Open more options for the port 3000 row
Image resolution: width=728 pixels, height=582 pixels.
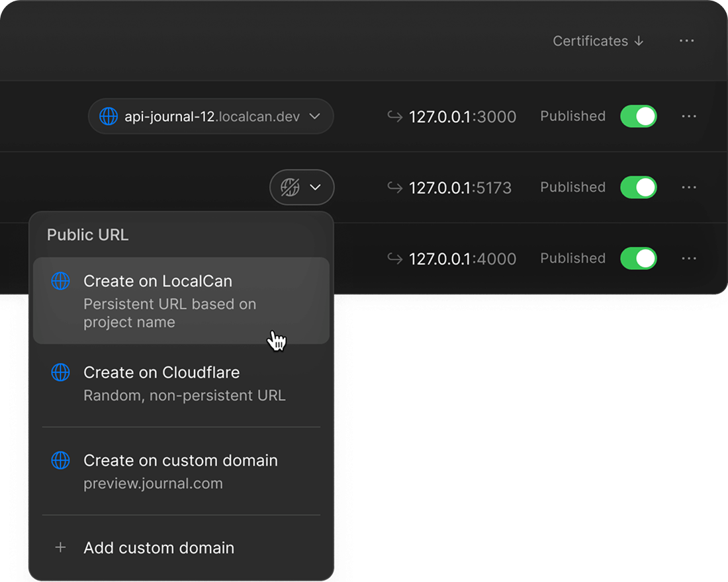[688, 116]
